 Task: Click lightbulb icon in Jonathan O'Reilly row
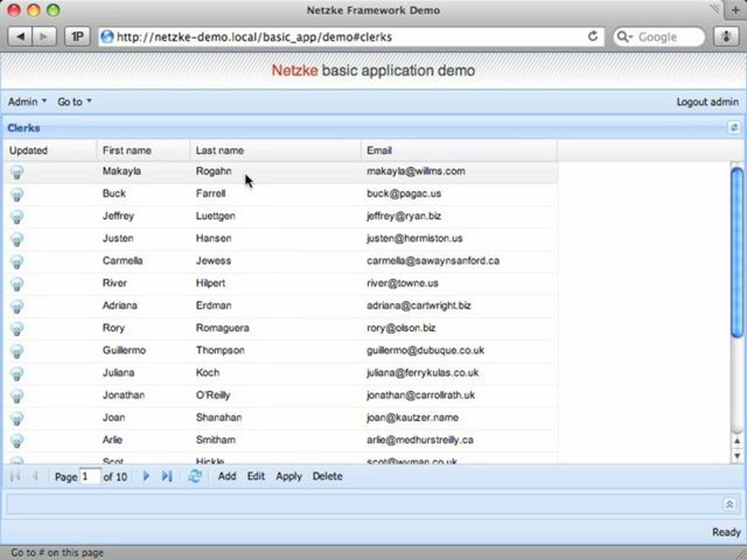pyautogui.click(x=17, y=396)
